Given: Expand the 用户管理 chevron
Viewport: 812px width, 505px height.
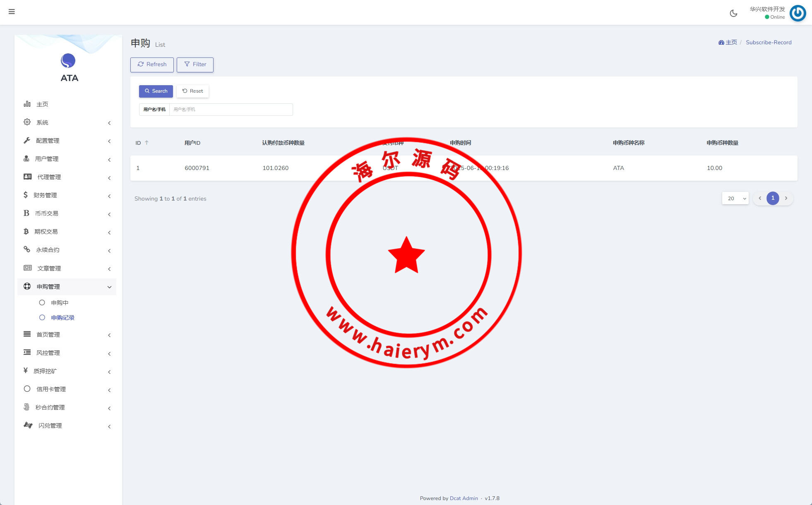Looking at the screenshot, I should 109,160.
